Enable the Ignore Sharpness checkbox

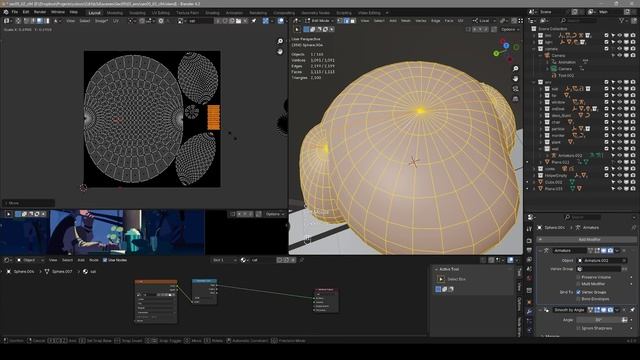578,328
